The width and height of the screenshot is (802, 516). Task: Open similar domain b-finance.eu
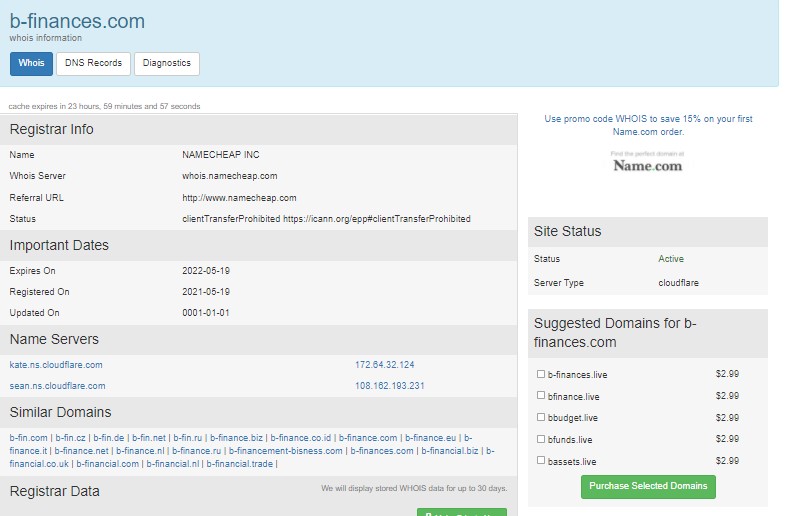pos(430,438)
